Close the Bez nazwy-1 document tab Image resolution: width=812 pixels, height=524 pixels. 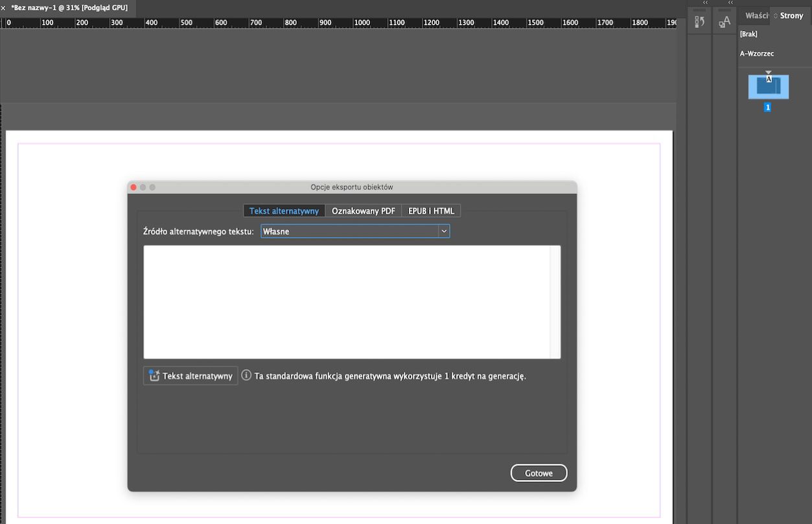(x=3, y=8)
